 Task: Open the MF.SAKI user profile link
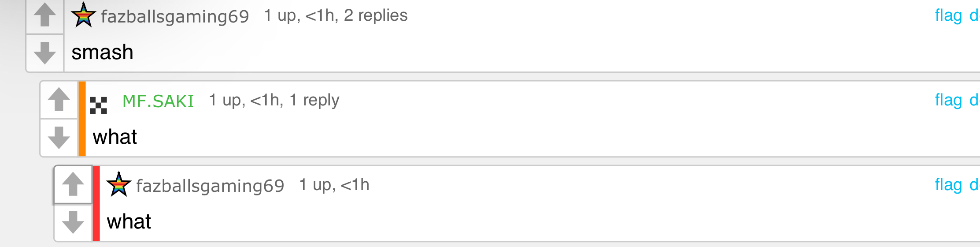(x=158, y=101)
